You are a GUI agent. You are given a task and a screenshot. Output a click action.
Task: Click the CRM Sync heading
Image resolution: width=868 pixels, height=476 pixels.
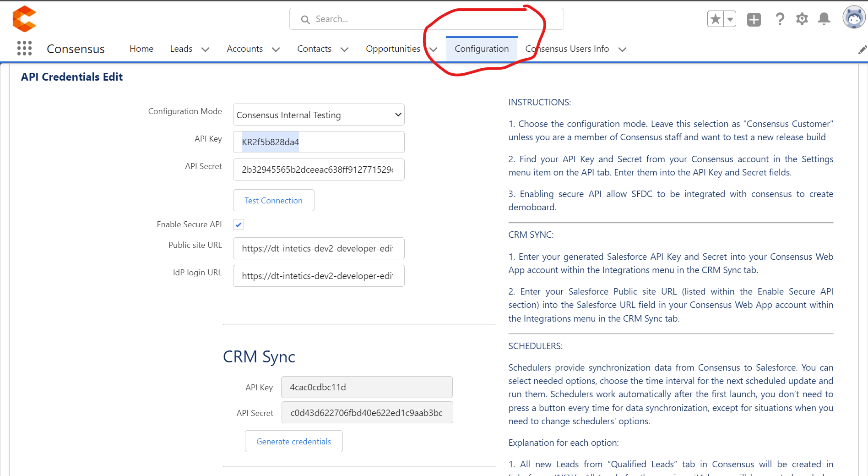pyautogui.click(x=259, y=356)
